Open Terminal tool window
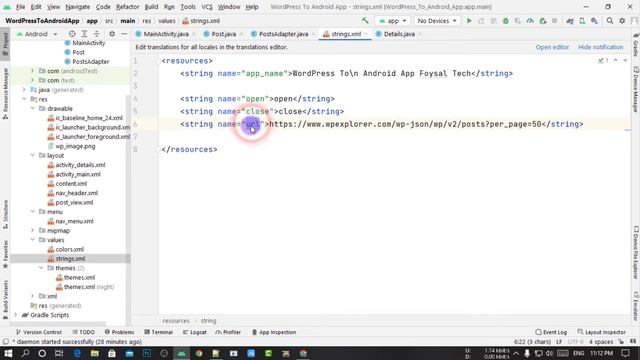Screen dimensions: 640x360 [159, 332]
